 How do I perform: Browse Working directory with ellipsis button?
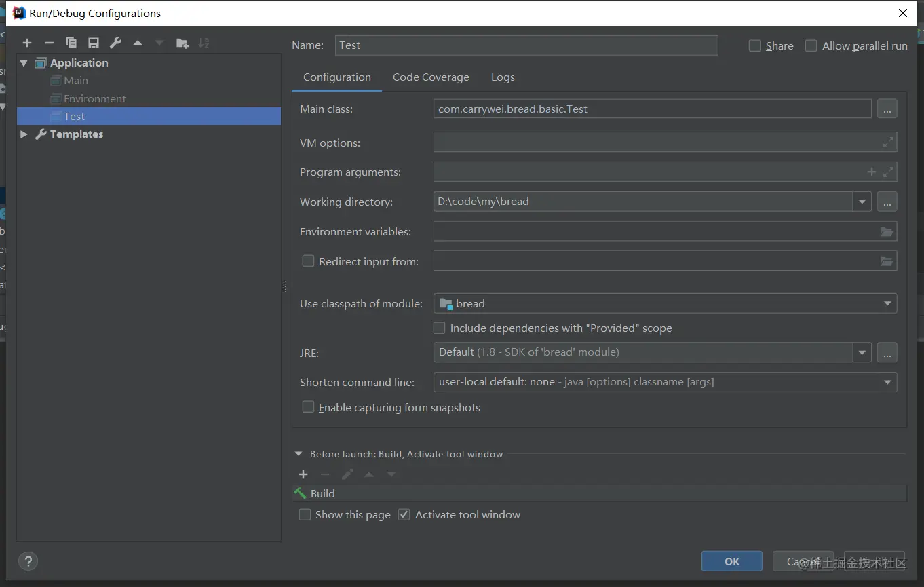point(887,202)
